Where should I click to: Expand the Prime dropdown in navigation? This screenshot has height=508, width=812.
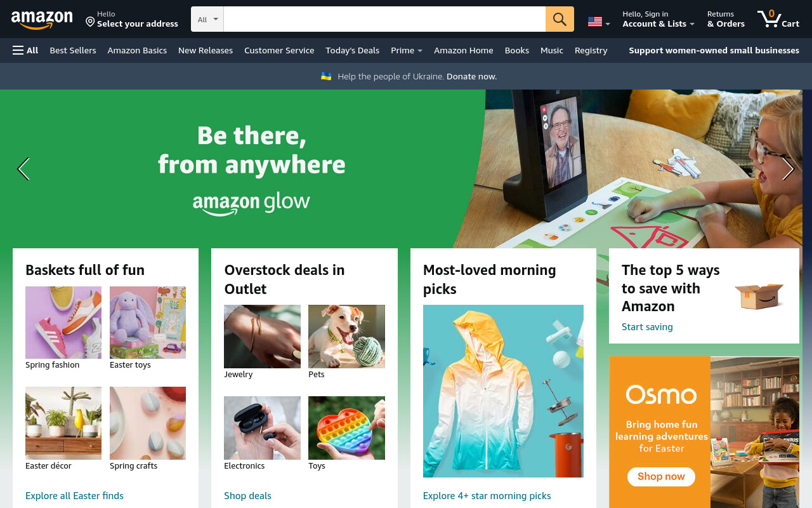coord(407,50)
